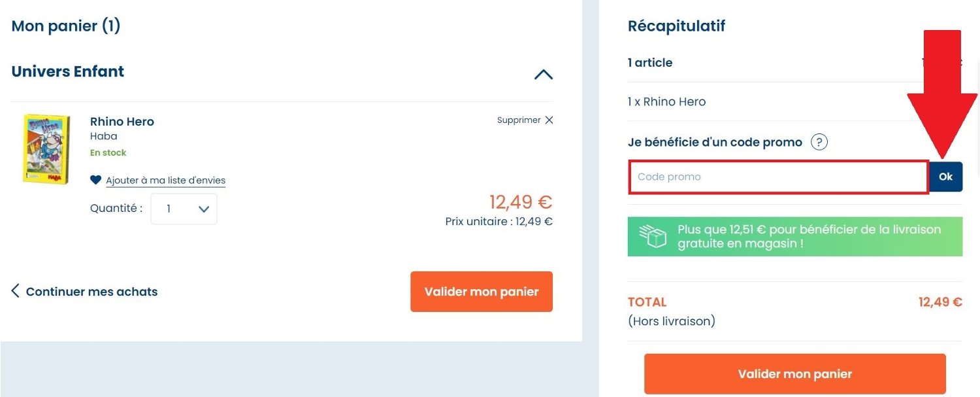Image resolution: width=980 pixels, height=397 pixels.
Task: Click the X icon next to Supprimer
Action: pyautogui.click(x=549, y=120)
